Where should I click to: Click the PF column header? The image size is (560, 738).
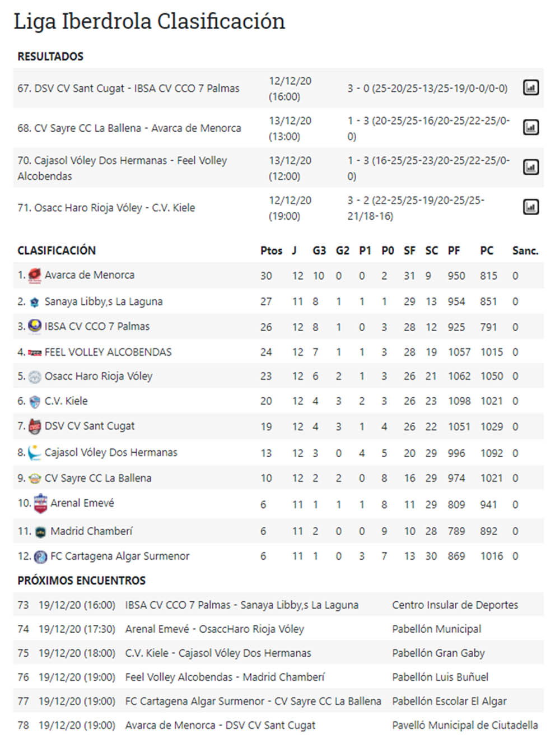455,250
